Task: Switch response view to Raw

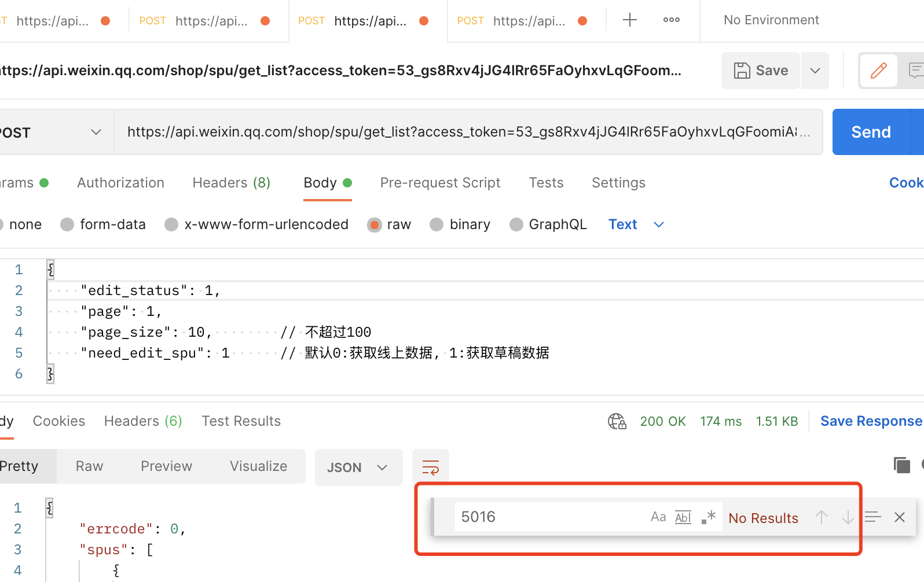Action: tap(89, 466)
